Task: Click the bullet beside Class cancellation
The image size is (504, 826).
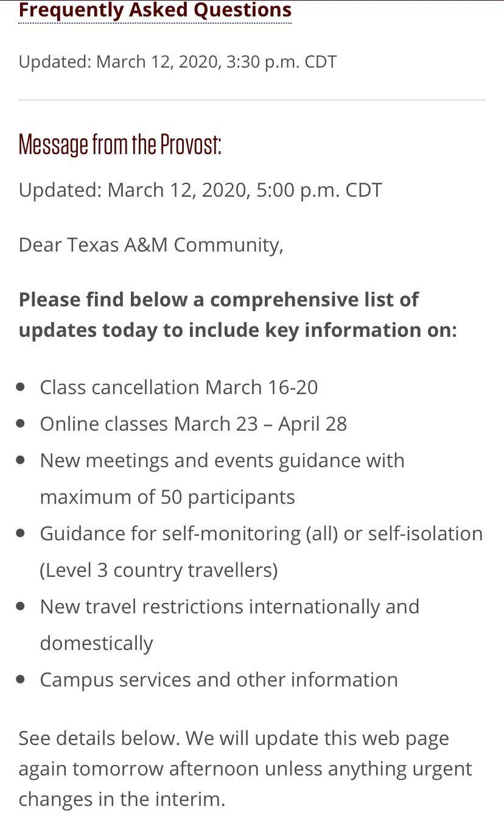Action: [21, 387]
